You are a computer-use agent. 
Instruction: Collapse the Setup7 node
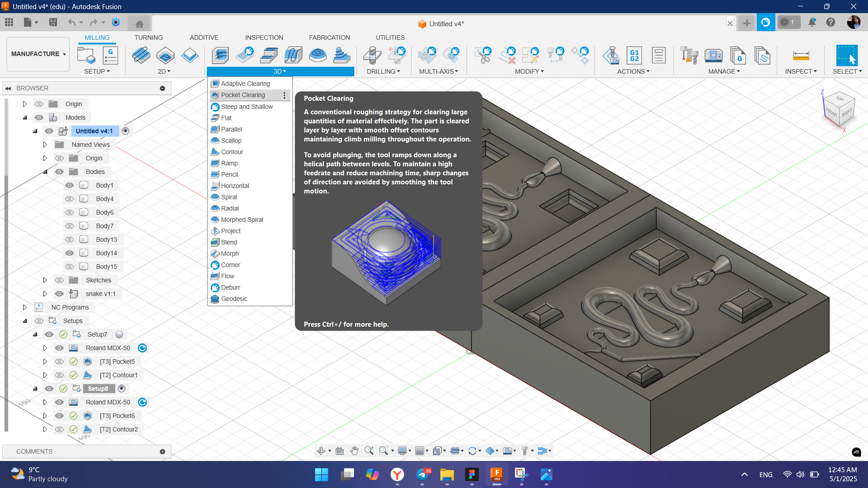35,334
